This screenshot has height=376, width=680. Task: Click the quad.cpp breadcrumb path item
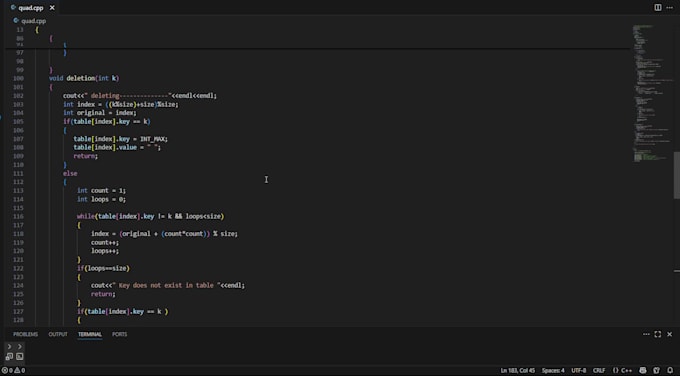pos(33,20)
